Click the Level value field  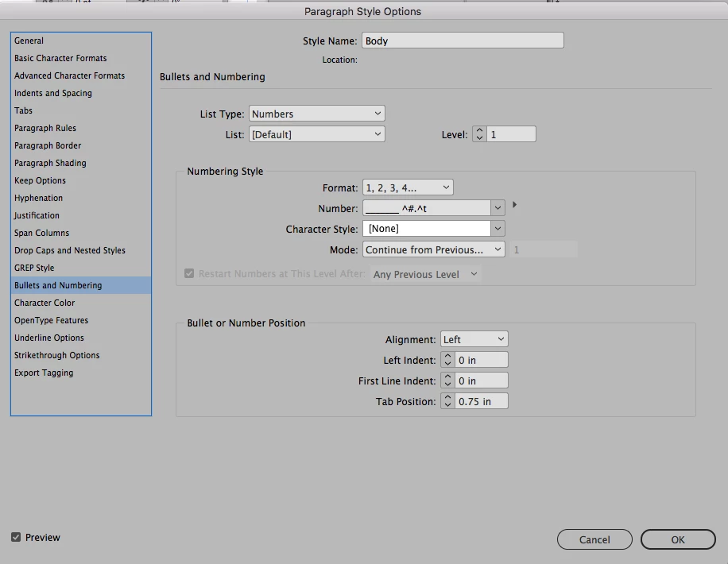coord(511,134)
